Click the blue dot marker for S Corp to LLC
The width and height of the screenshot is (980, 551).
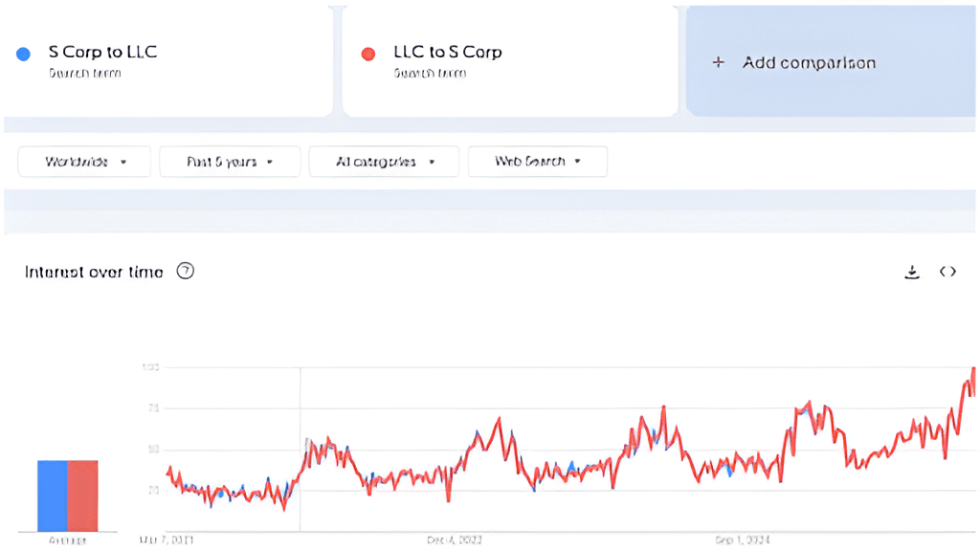coord(22,53)
